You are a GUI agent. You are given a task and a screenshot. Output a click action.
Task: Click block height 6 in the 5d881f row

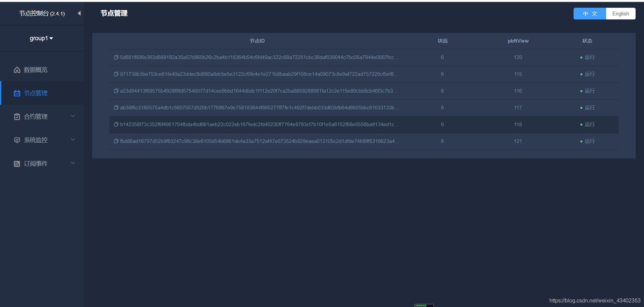[x=442, y=57]
